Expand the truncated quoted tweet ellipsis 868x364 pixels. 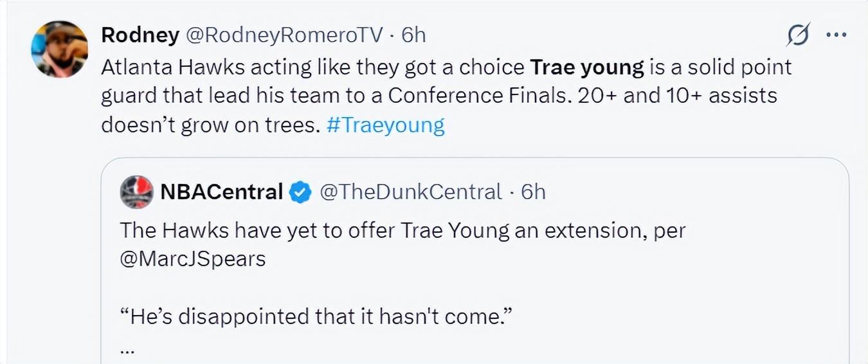click(x=127, y=349)
